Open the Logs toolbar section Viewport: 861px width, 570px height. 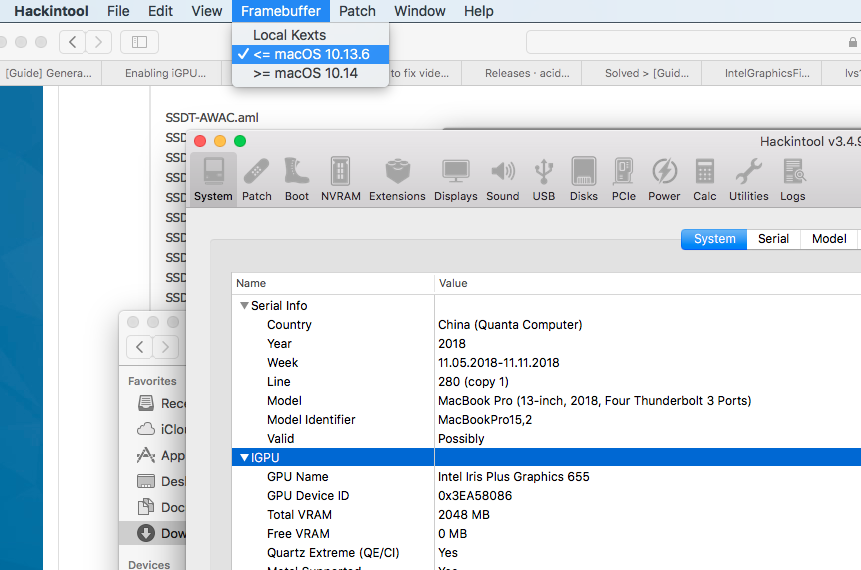(792, 180)
